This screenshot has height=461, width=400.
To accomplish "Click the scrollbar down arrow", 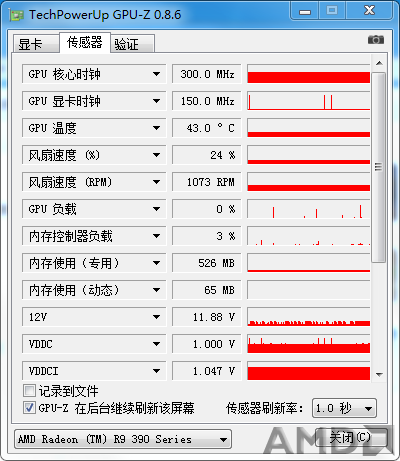I will pyautogui.click(x=379, y=375).
